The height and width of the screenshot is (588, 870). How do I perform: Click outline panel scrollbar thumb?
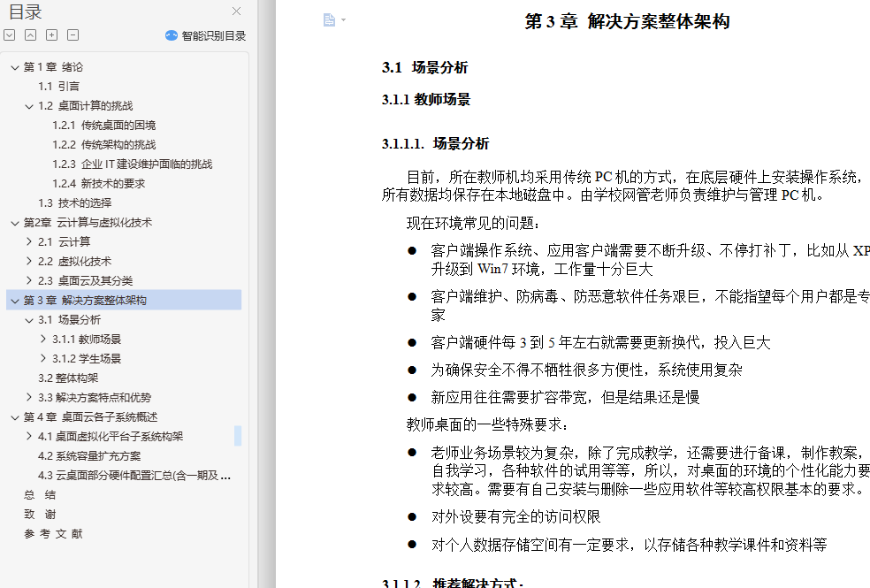pyautogui.click(x=238, y=436)
